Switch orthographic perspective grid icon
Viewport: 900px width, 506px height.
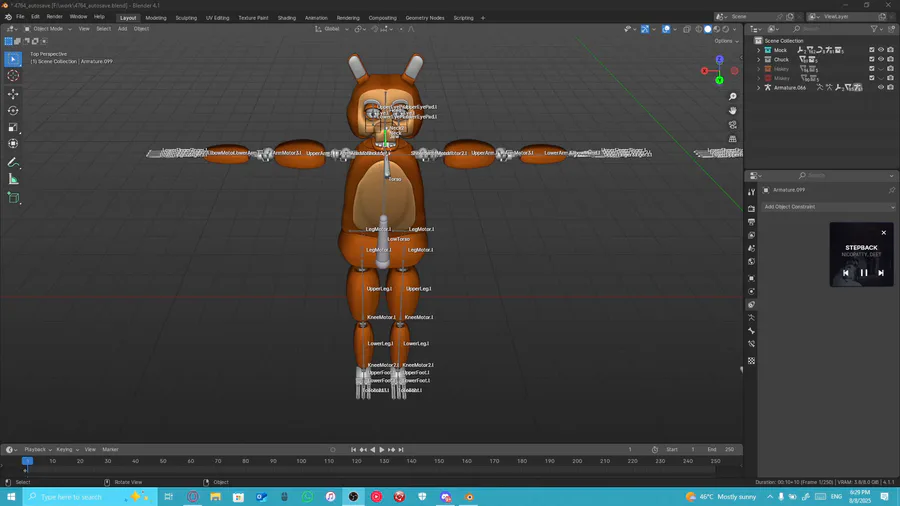click(732, 139)
